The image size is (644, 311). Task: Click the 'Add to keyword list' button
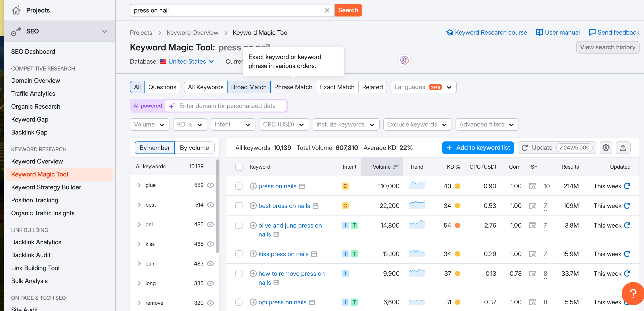click(x=478, y=148)
